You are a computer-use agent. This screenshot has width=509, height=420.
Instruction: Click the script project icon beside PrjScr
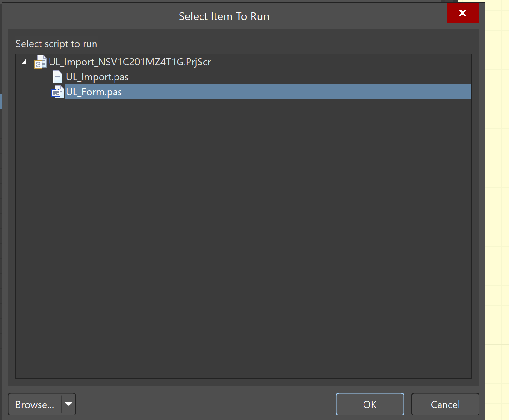pos(40,62)
